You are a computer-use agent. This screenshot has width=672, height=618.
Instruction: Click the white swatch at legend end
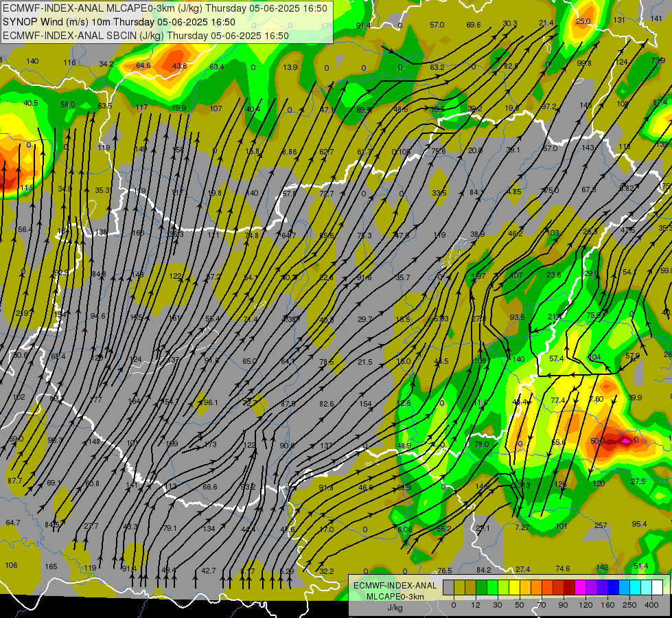pos(657,587)
